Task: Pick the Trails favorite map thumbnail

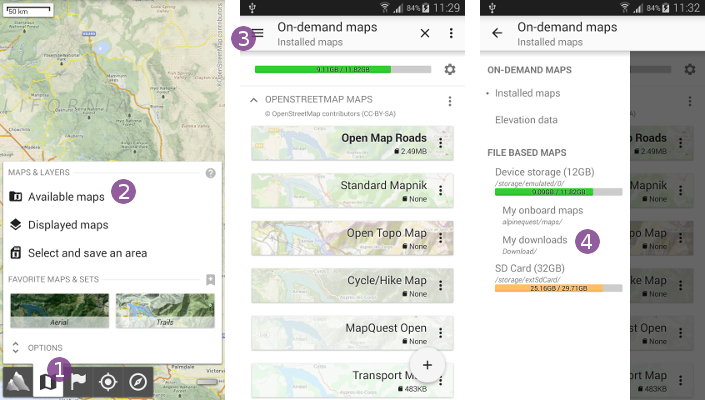Action: [165, 311]
